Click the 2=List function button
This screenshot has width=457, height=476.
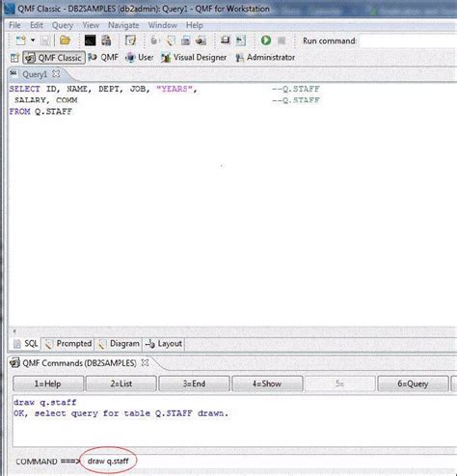[x=121, y=383]
